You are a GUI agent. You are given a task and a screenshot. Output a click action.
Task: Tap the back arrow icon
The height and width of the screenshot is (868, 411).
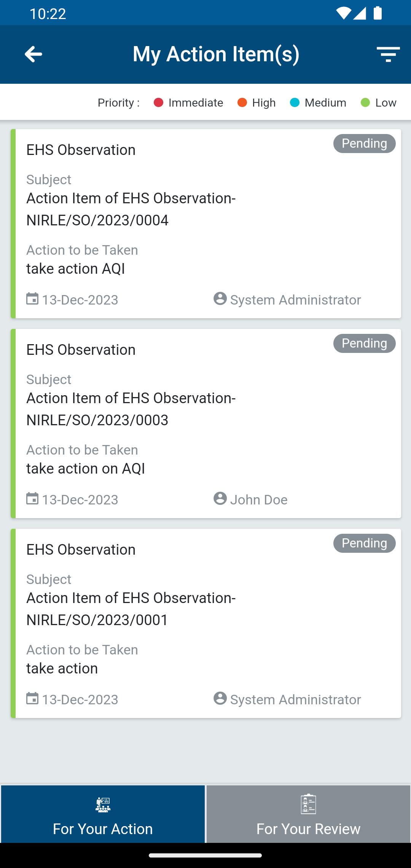coord(33,54)
